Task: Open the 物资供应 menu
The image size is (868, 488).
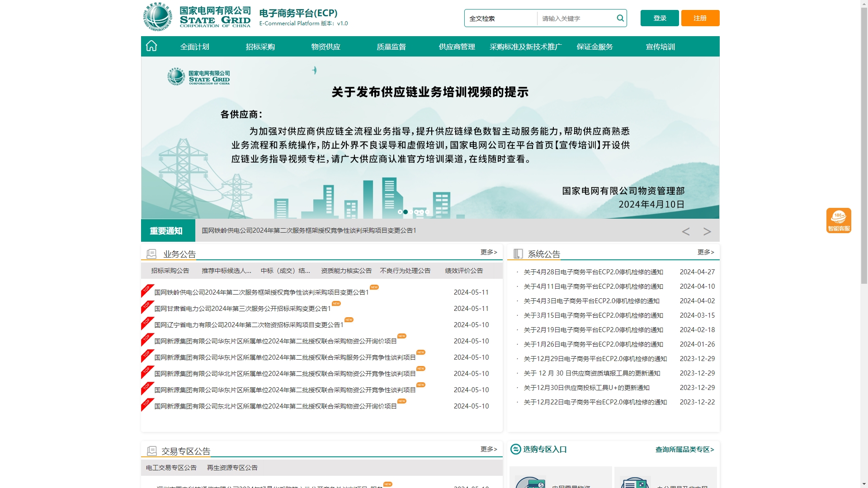Action: coord(326,47)
